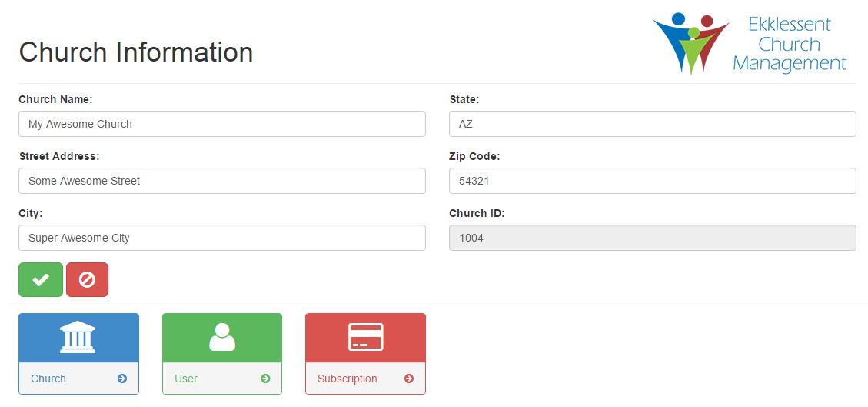This screenshot has height=407, width=868.
Task: Open the Church link in blue tile
Action: [x=48, y=379]
